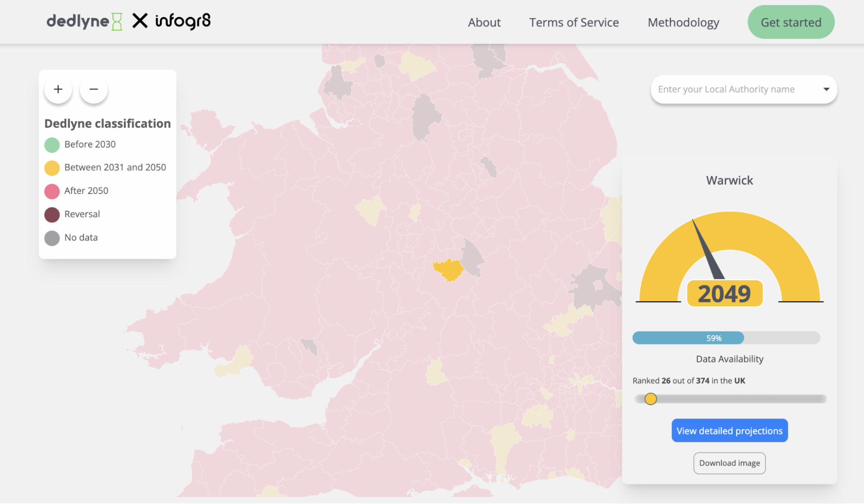Screen dimensions: 864x504
Task: Zoom in on the map
Action: [58, 89]
